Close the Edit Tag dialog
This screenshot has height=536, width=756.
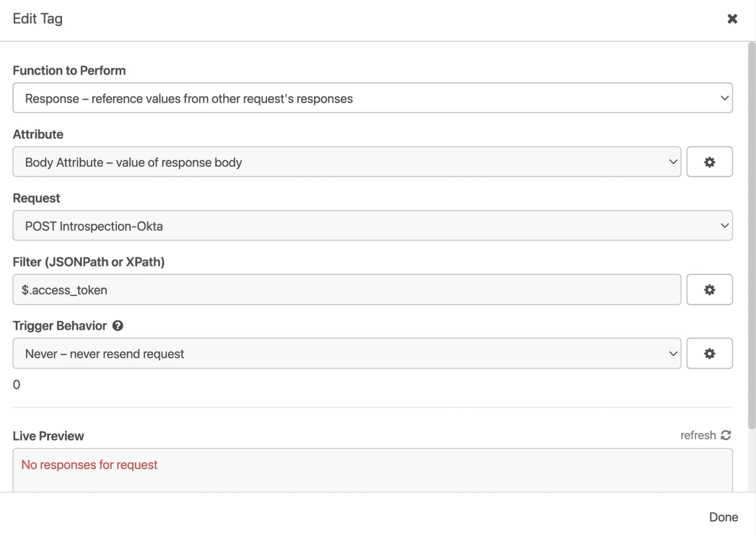732,19
